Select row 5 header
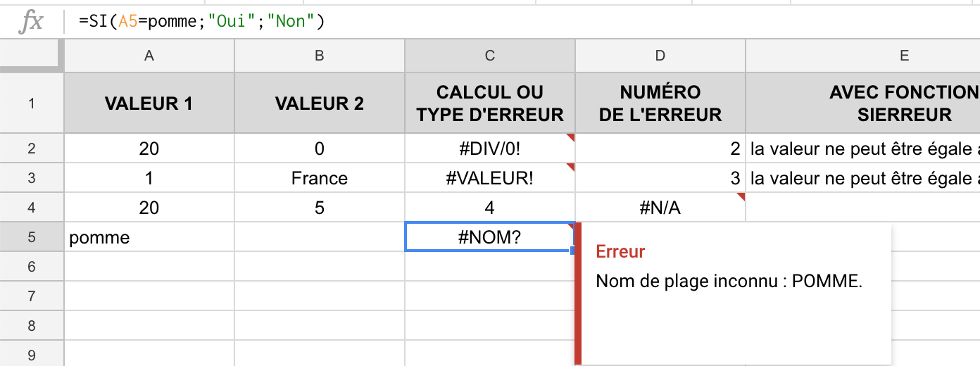This screenshot has width=980, height=366. pos(31,237)
